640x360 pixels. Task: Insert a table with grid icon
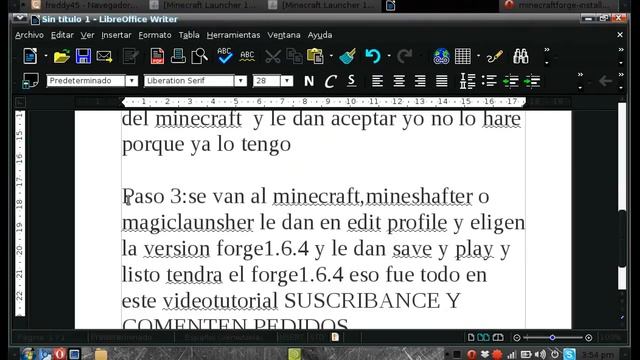(x=463, y=56)
